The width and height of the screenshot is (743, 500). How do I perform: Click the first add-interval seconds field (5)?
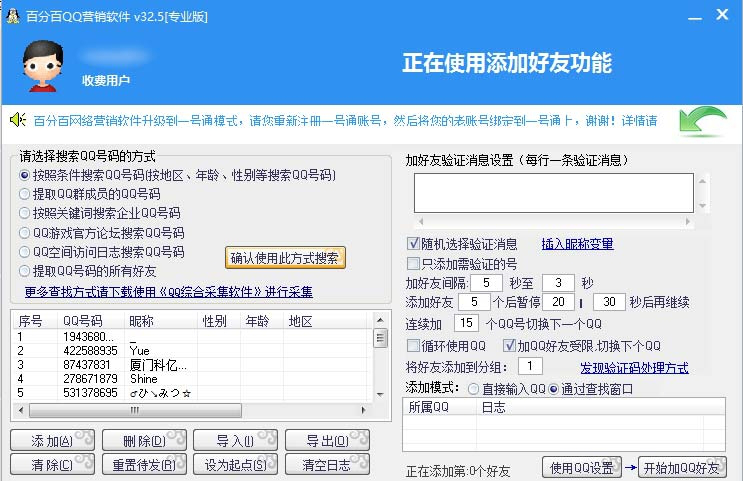pyautogui.click(x=486, y=283)
